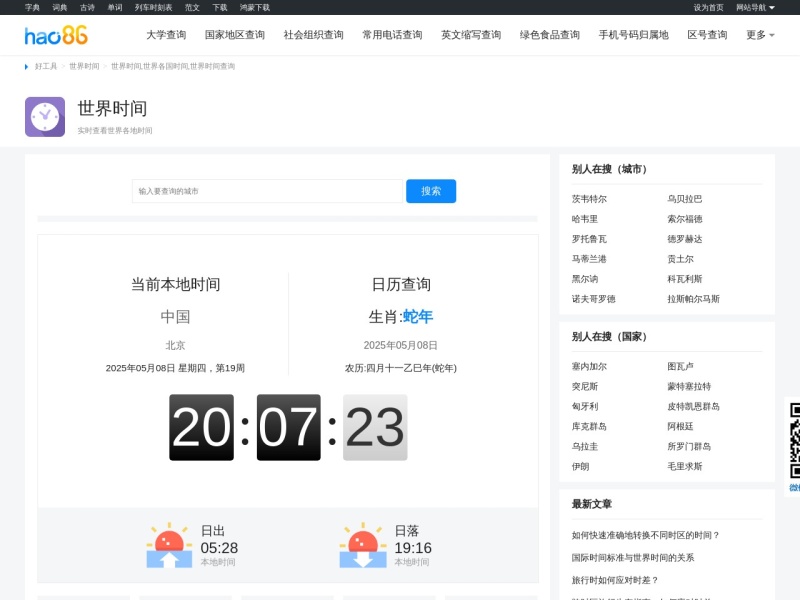Open article 如何快速准确地转换不同时区的时间
Screen dimensions: 800x600
coord(645,535)
